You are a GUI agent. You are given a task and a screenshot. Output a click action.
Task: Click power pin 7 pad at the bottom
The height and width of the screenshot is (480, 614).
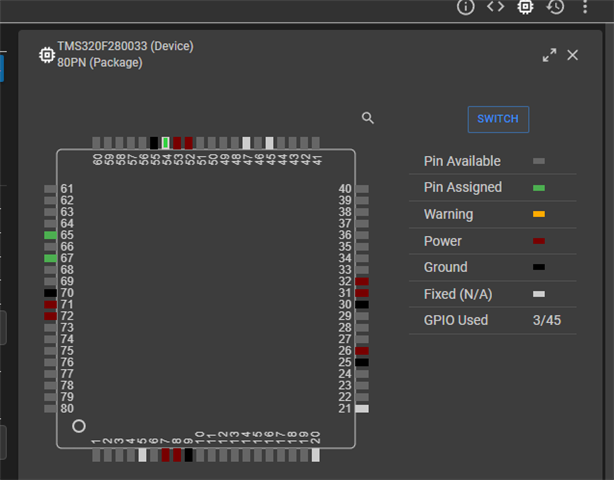[x=166, y=455]
